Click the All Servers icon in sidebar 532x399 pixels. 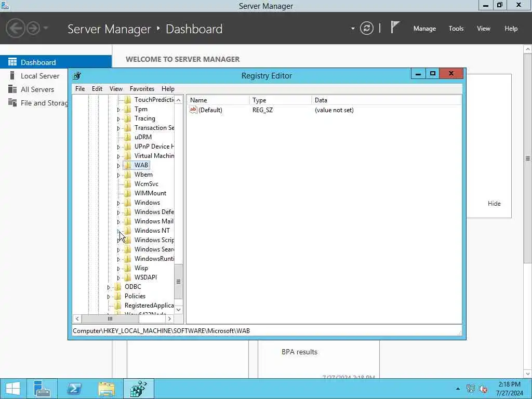point(12,89)
